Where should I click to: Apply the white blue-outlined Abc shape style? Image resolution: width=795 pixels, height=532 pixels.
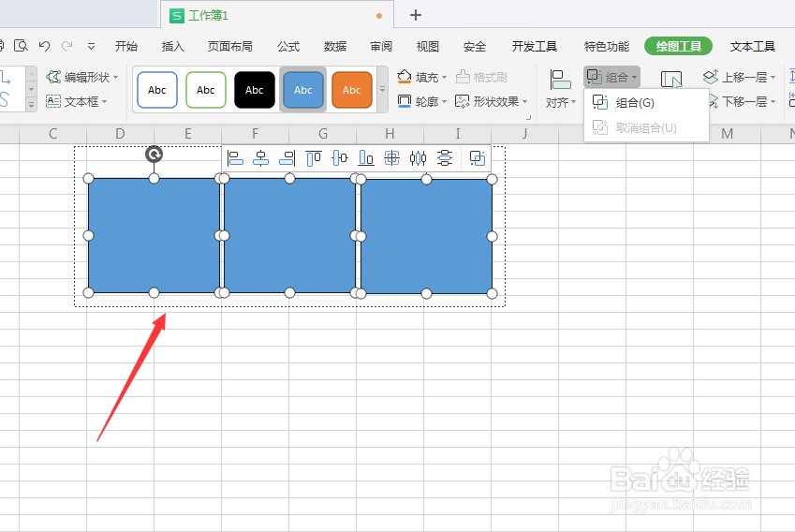point(157,90)
